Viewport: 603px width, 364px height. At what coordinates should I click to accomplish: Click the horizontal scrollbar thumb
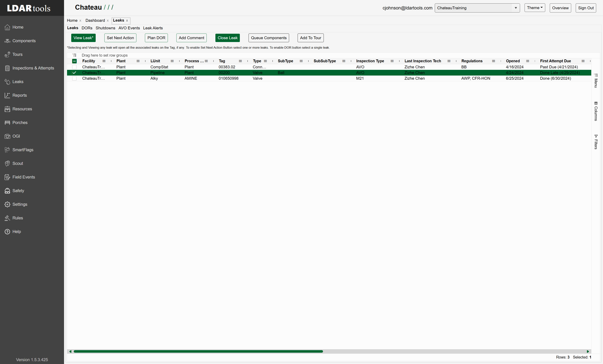198,352
